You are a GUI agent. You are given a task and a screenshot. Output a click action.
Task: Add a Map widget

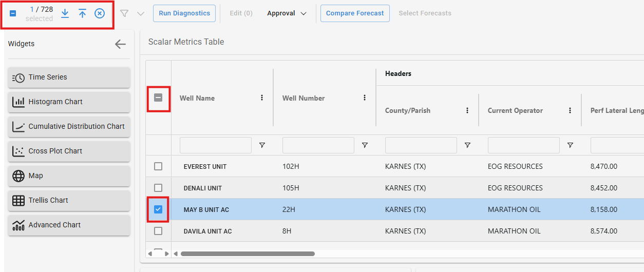[x=69, y=176]
